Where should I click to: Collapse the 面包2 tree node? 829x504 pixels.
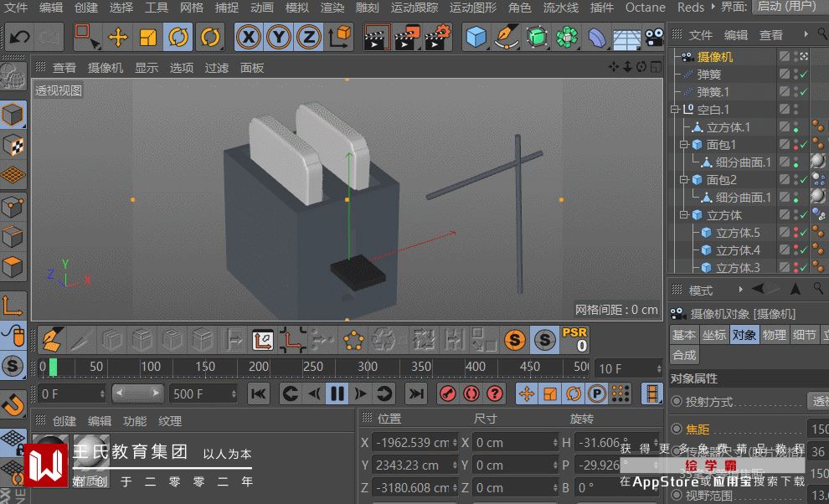[x=683, y=180]
